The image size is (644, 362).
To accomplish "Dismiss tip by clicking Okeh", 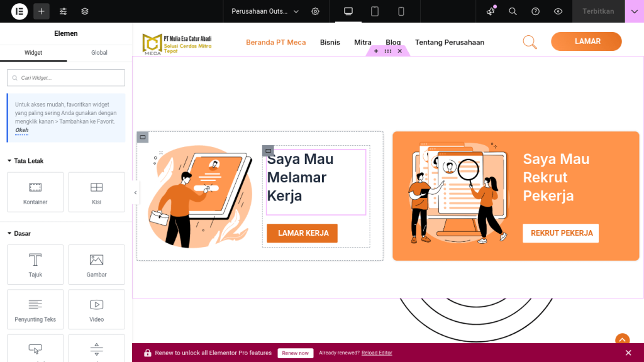I will pos(22,130).
